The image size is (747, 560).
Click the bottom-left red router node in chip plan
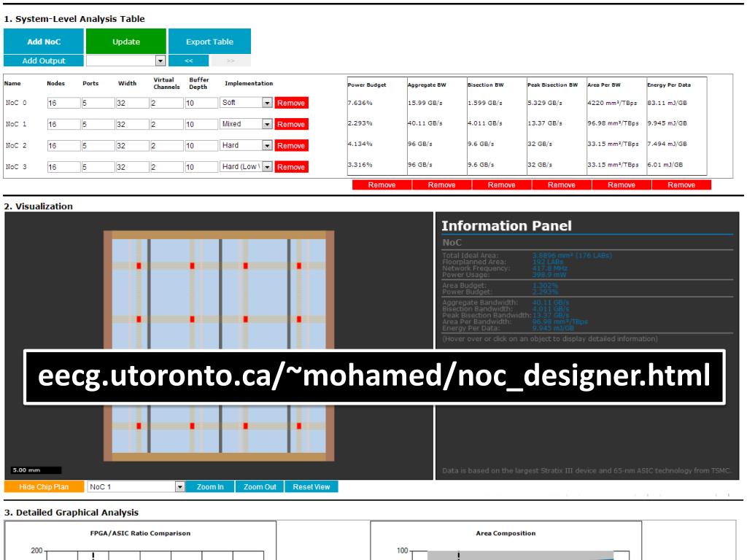click(x=139, y=426)
